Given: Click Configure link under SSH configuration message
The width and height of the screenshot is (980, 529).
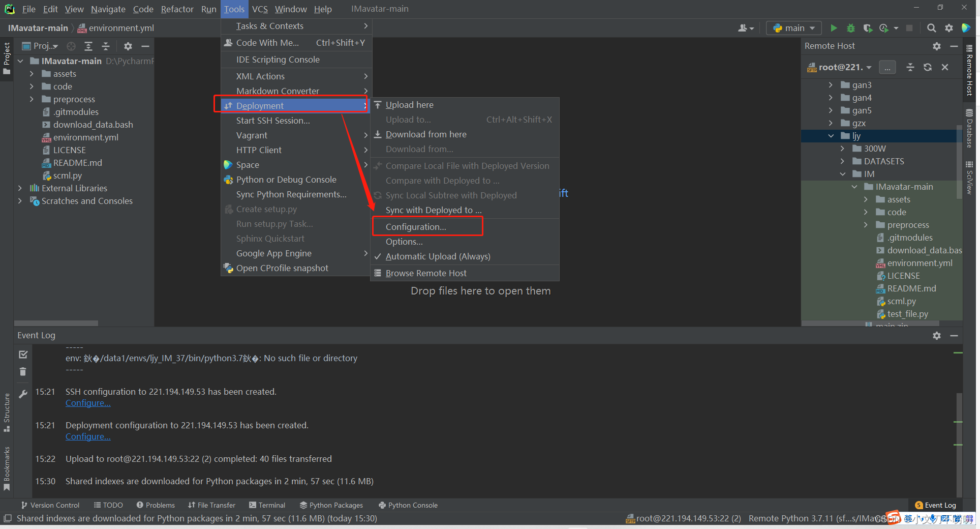Looking at the screenshot, I should (x=88, y=403).
